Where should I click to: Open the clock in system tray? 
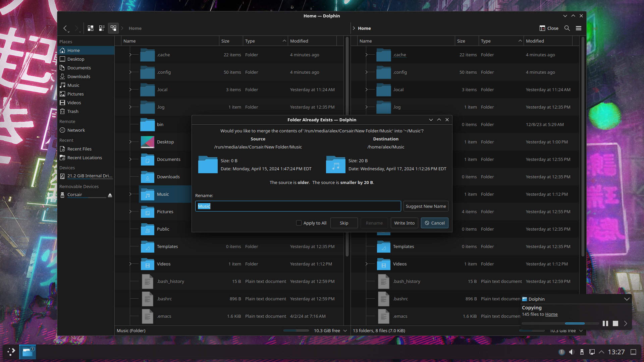point(616,352)
